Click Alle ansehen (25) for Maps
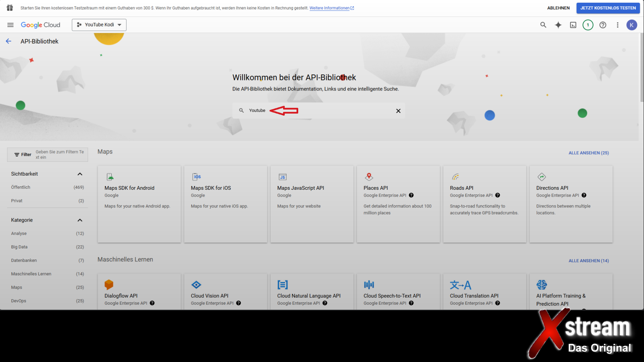Viewport: 644px width, 362px height. tap(588, 153)
